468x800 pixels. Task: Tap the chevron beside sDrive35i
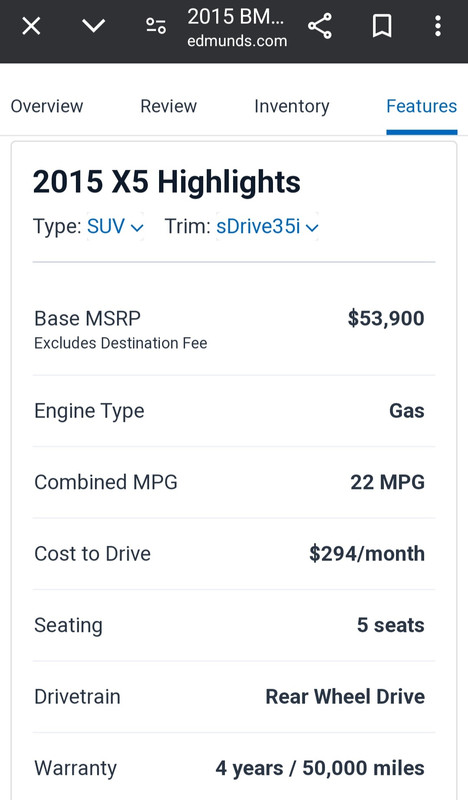click(x=312, y=228)
